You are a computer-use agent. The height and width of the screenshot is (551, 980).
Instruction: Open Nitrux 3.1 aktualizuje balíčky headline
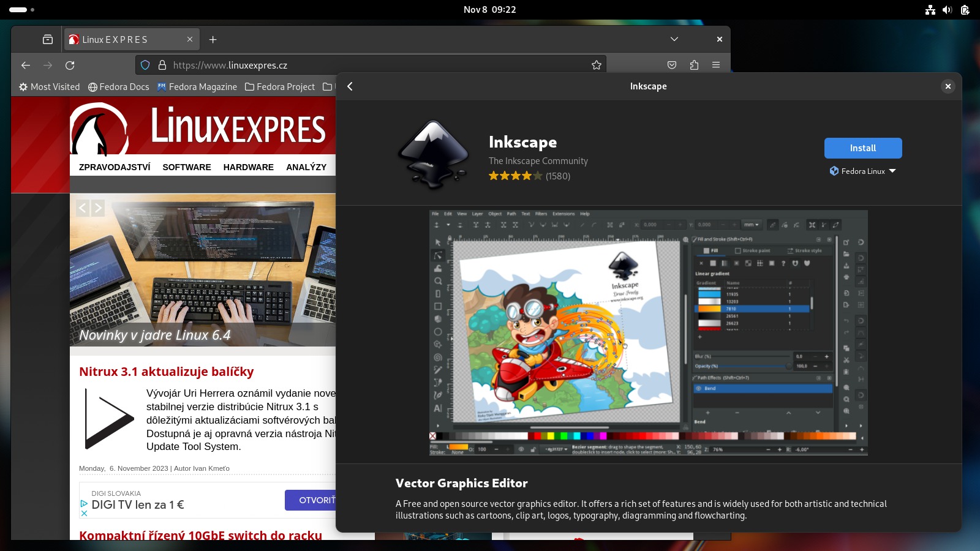166,372
